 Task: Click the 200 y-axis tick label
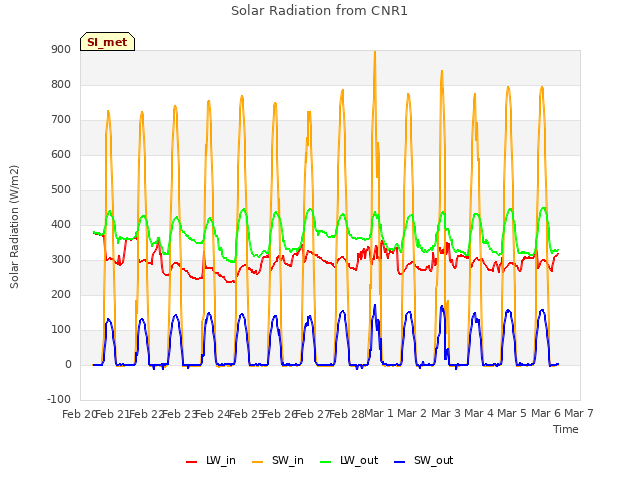[61, 294]
